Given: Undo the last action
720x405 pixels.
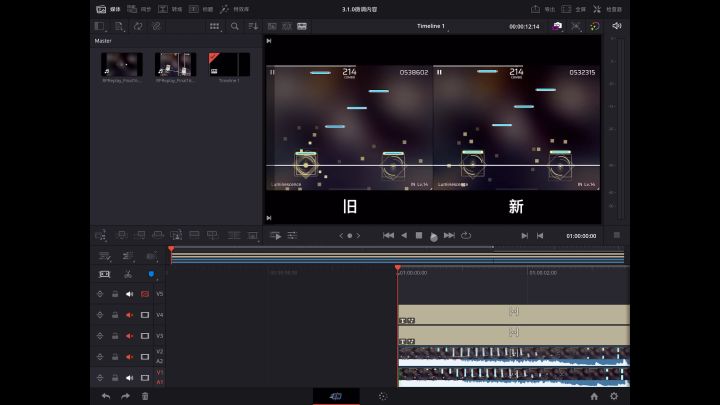Looking at the screenshot, I should pos(106,396).
